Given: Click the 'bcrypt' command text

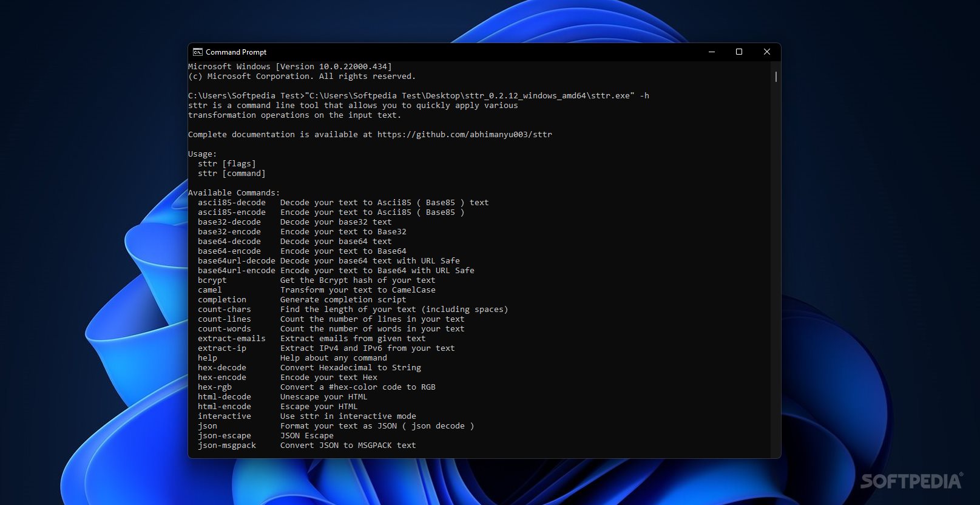Looking at the screenshot, I should 212,280.
